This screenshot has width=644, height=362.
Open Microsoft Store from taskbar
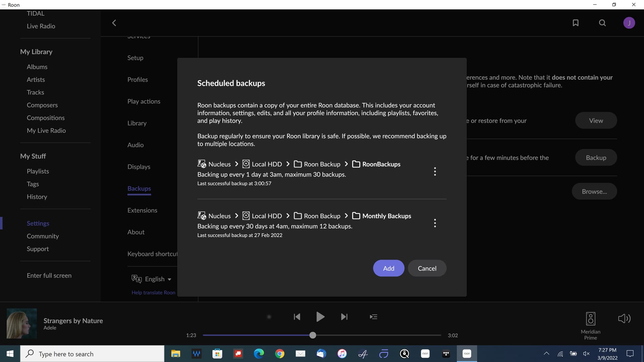(x=217, y=354)
